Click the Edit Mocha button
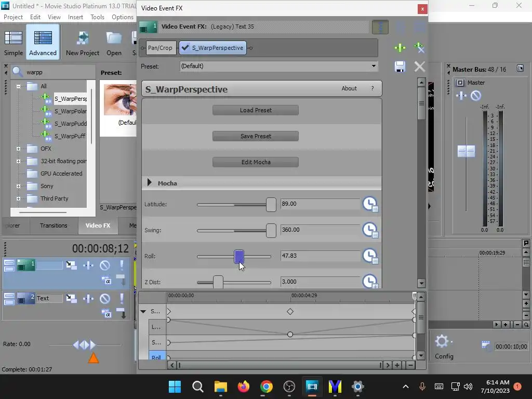The height and width of the screenshot is (399, 532). [256, 162]
